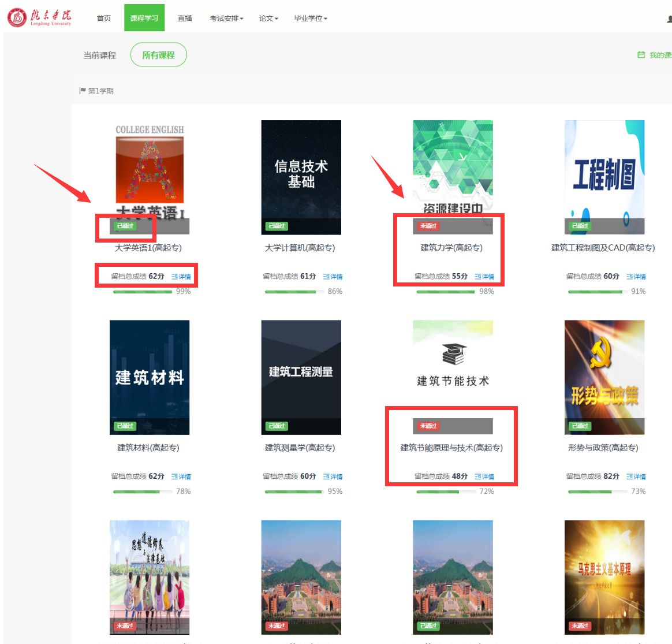This screenshot has height=644, width=672.
Task: Expand the 论文 dropdown menu
Action: pyautogui.click(x=268, y=18)
